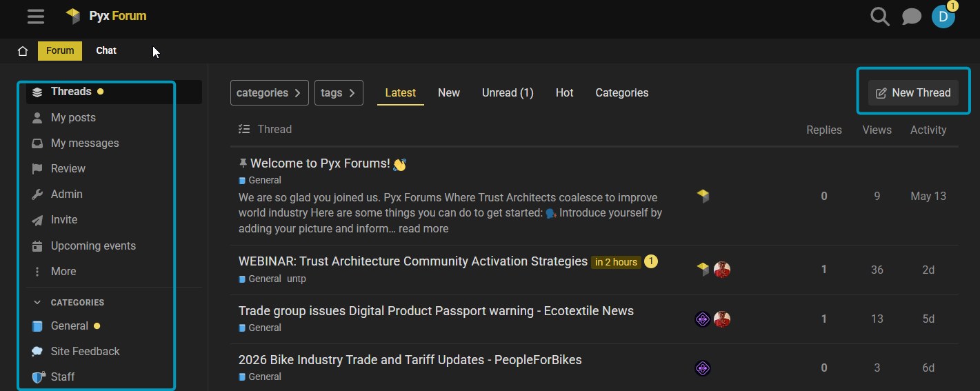The image size is (980, 391).
Task: Select the Unread (1) tab
Action: [508, 92]
